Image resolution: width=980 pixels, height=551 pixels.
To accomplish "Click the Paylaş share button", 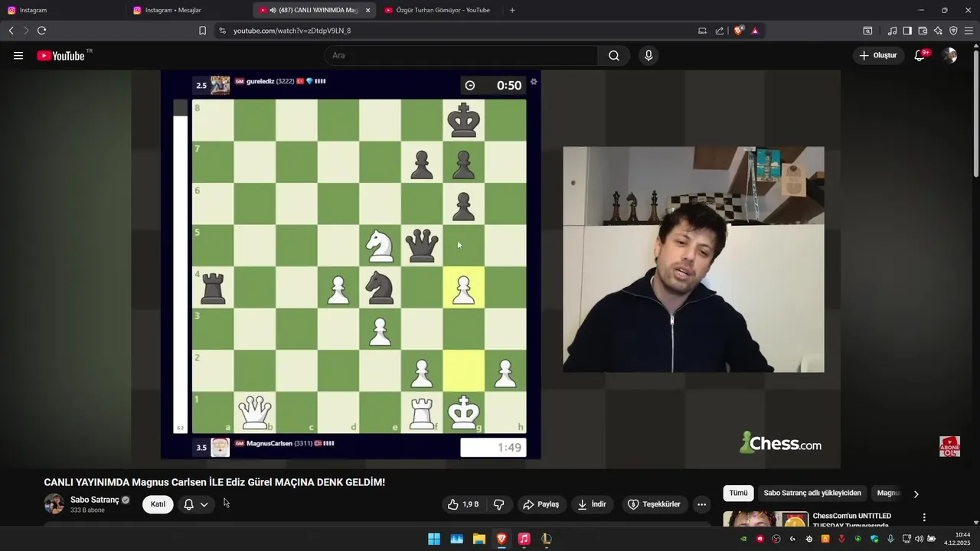I will pyautogui.click(x=541, y=504).
